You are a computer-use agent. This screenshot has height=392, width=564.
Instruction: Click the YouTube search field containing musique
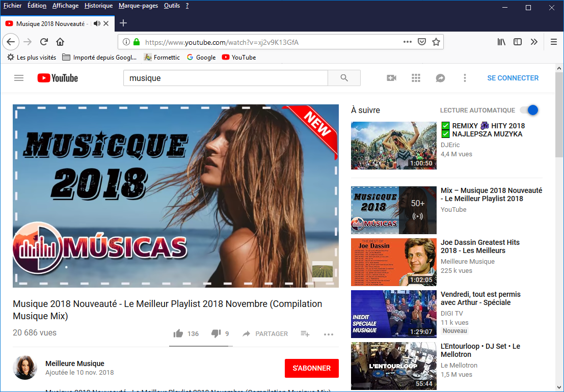coord(226,78)
